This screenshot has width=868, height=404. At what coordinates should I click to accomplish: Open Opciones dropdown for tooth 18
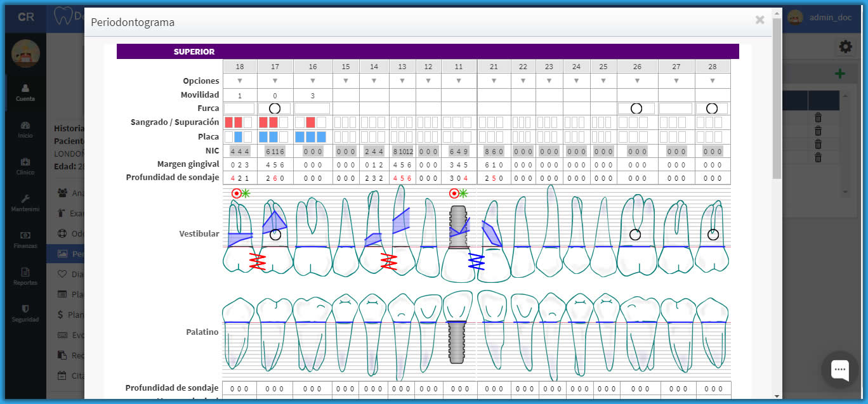coord(240,81)
